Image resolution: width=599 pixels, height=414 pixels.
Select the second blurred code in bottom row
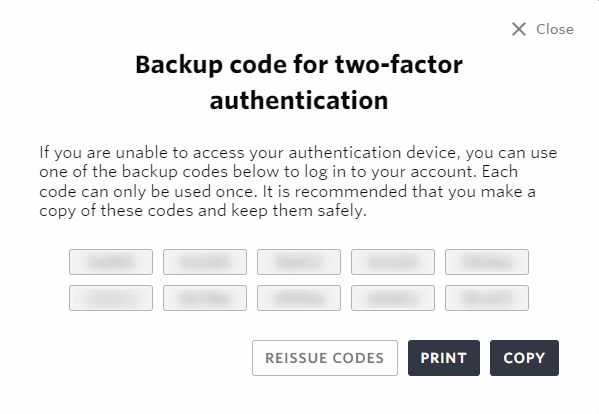(205, 298)
